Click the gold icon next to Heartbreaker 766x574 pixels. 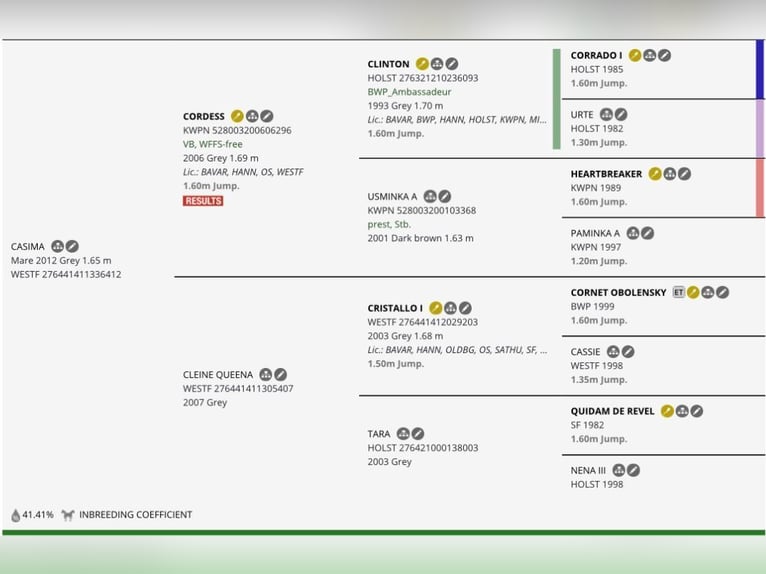[655, 174]
